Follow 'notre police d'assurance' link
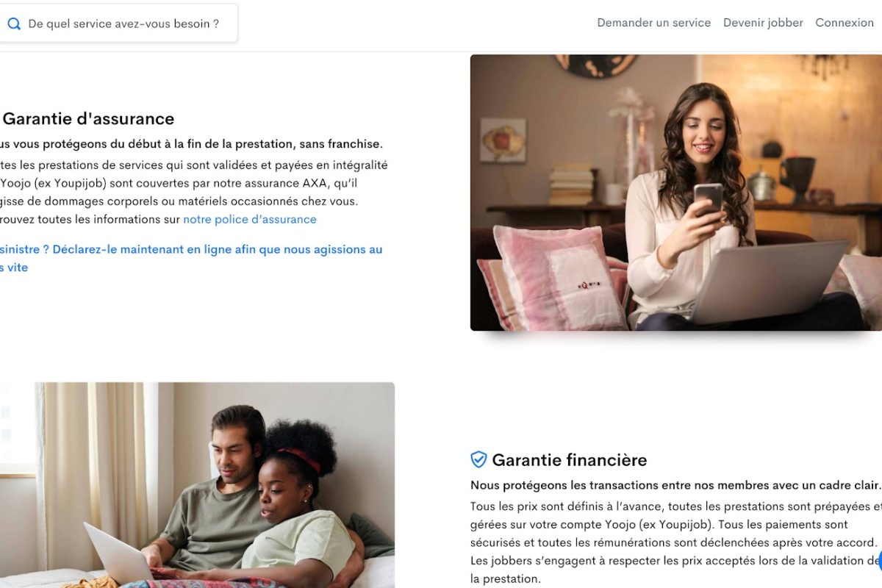Screen dimensions: 882x588 (x=250, y=219)
